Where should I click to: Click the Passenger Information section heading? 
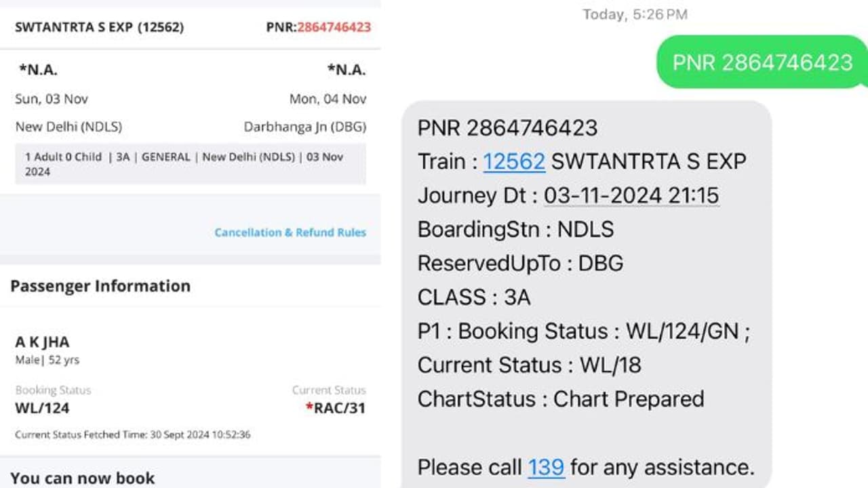click(100, 286)
